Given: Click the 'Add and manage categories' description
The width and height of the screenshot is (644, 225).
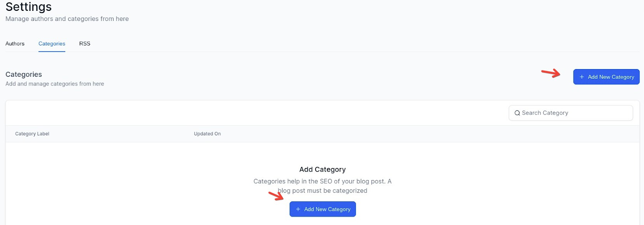Looking at the screenshot, I should [55, 84].
